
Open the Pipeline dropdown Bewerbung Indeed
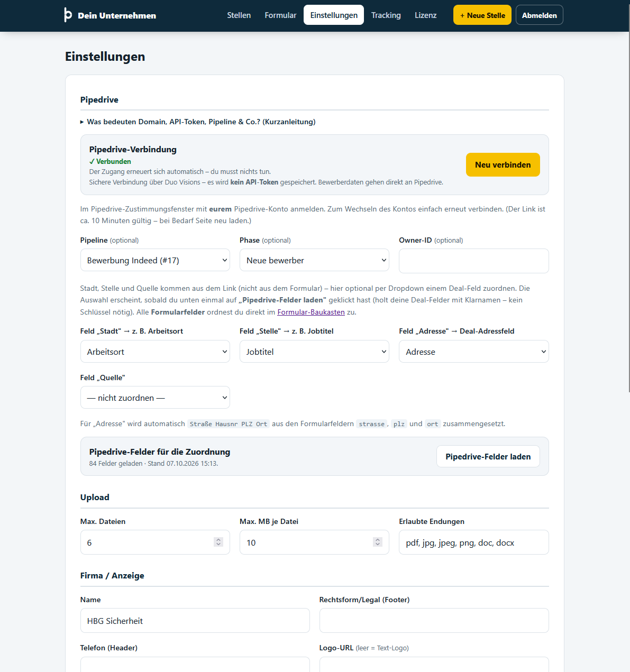pos(155,260)
